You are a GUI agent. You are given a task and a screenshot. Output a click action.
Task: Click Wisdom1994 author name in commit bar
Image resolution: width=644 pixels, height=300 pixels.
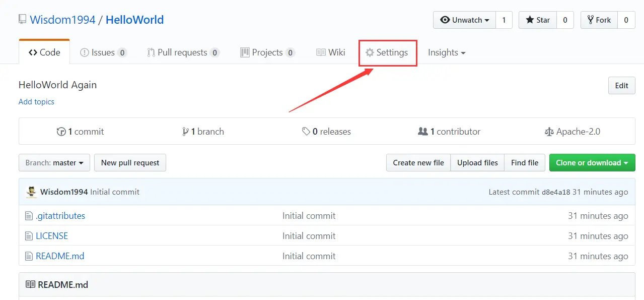point(64,192)
